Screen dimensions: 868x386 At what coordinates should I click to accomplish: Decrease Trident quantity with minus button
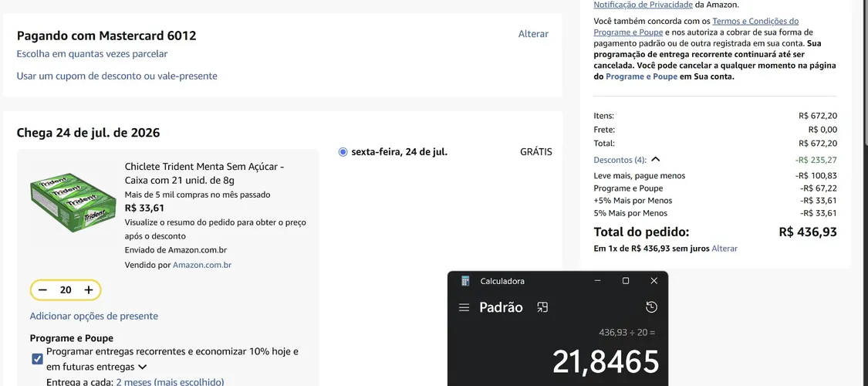coord(43,290)
